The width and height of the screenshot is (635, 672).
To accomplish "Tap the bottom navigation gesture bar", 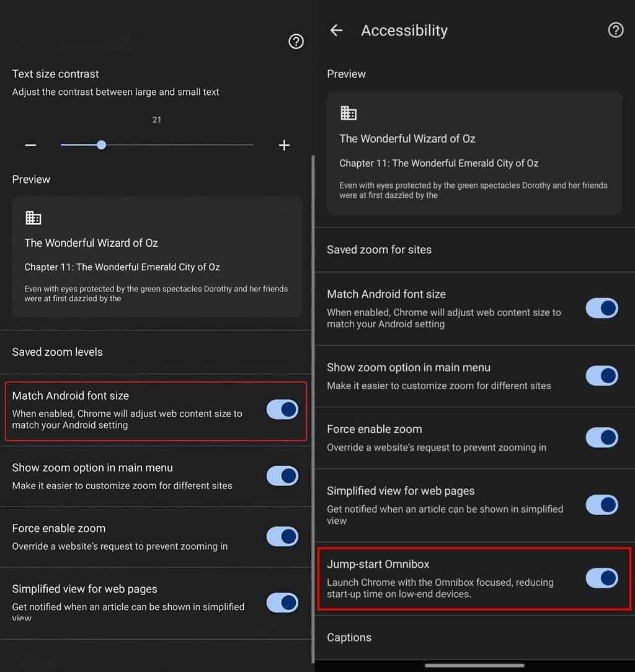I will (x=474, y=666).
